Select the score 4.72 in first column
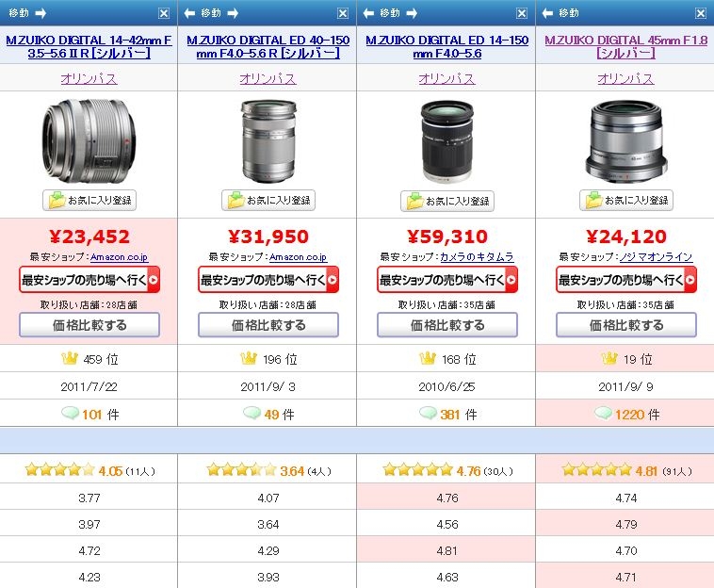This screenshot has height=588, width=714. click(89, 550)
